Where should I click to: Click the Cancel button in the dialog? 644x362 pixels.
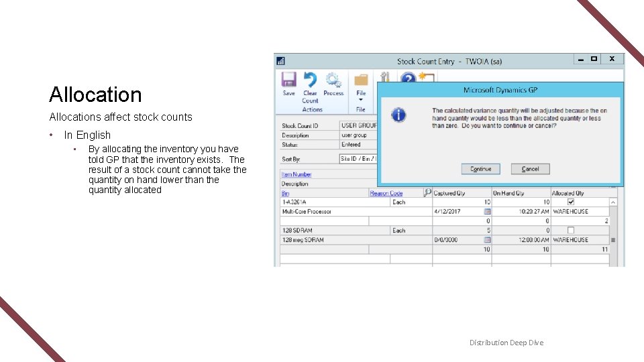click(530, 169)
